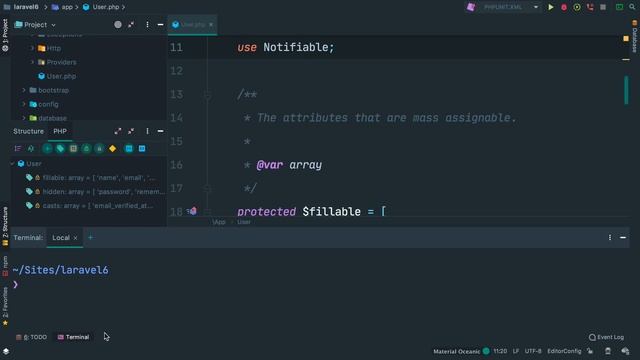This screenshot has width=640, height=360.
Task: Close the Local terminal tab
Action: 75,238
